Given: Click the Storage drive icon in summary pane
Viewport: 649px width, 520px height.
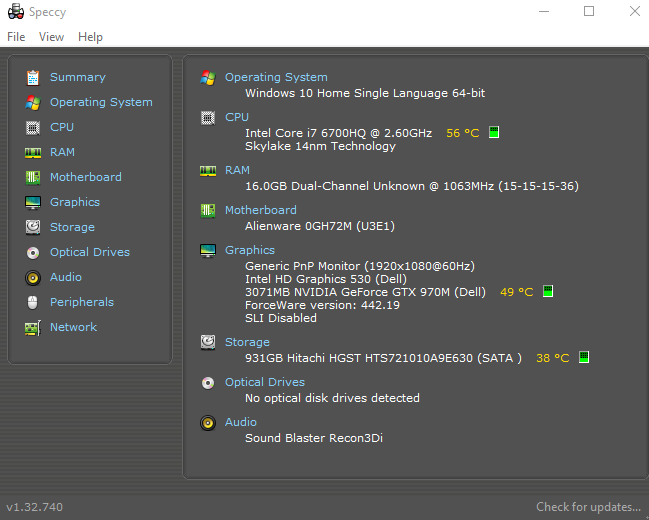Looking at the screenshot, I should [208, 342].
